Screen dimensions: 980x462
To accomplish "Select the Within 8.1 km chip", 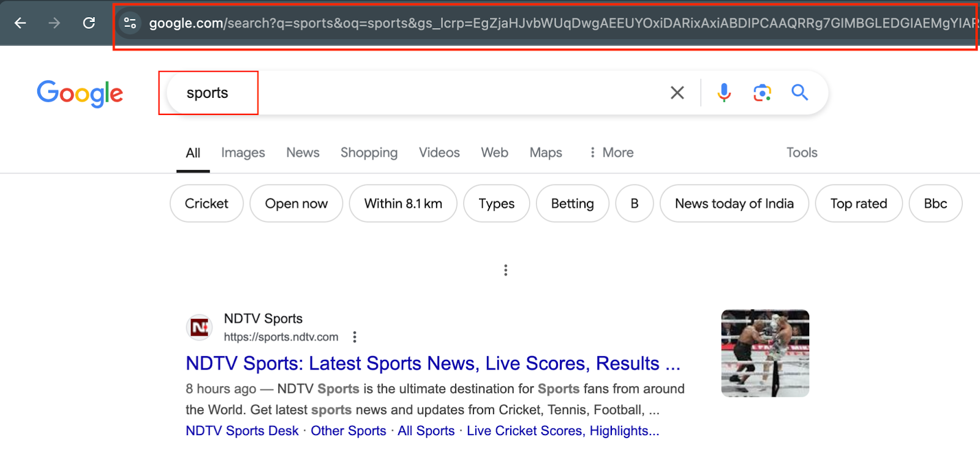I will click(x=403, y=204).
